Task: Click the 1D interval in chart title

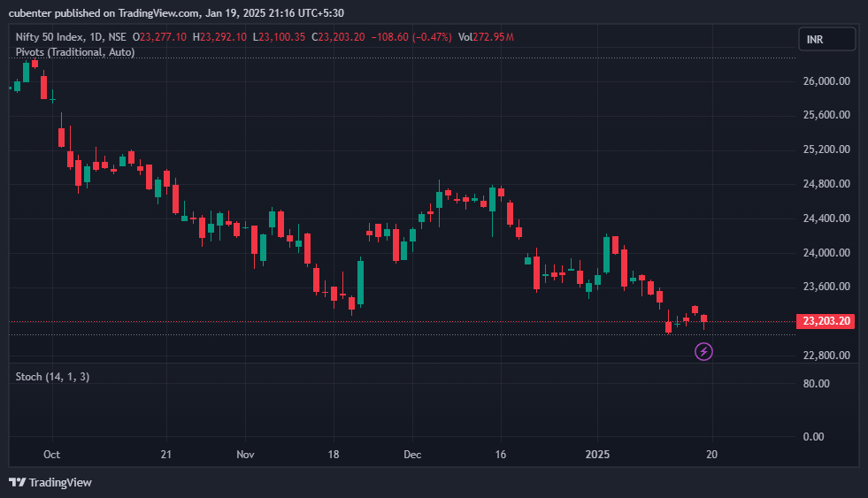Action: (x=96, y=37)
